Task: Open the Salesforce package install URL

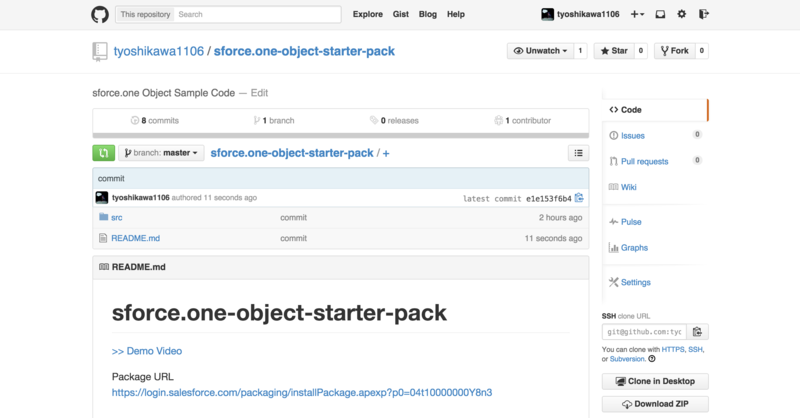Action: click(x=302, y=392)
